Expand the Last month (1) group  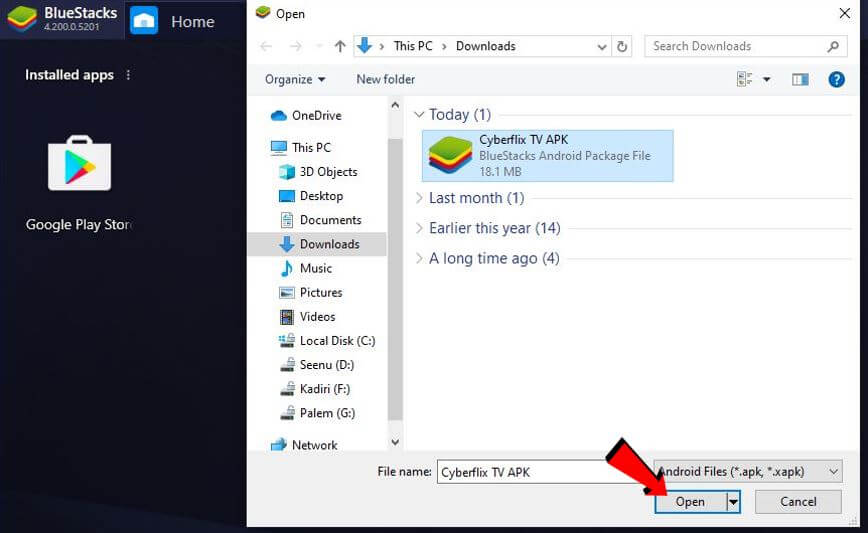pos(419,198)
